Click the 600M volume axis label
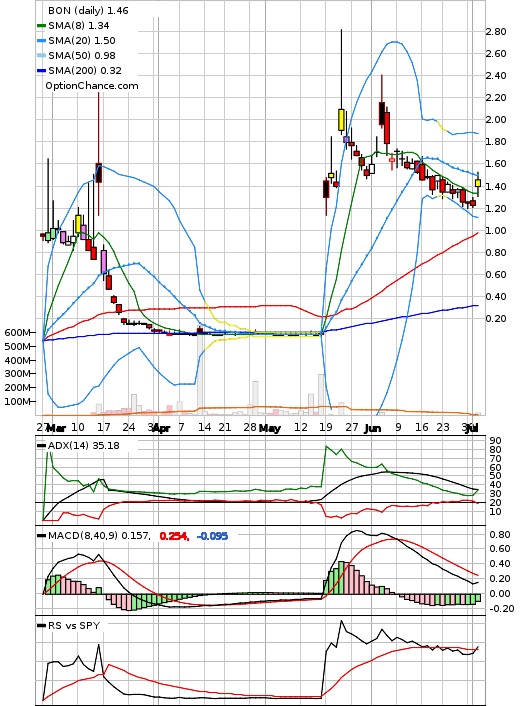 [18, 333]
